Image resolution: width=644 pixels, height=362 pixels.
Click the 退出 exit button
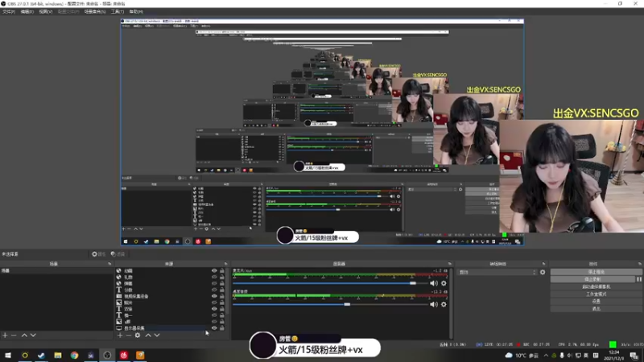pos(596,309)
